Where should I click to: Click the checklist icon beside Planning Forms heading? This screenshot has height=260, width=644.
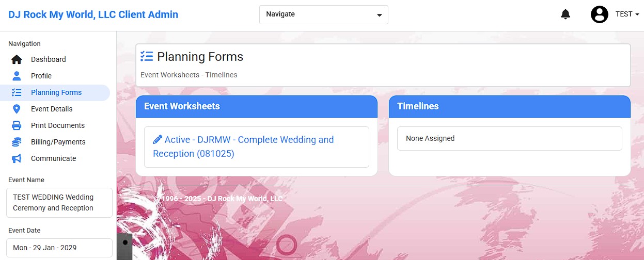pos(147,57)
